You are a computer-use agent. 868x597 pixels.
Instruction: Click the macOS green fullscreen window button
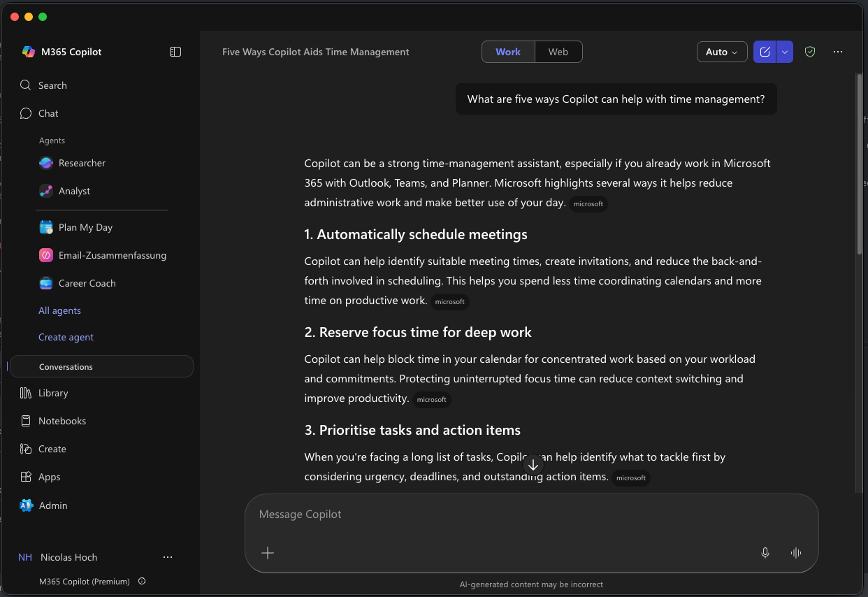click(x=43, y=16)
